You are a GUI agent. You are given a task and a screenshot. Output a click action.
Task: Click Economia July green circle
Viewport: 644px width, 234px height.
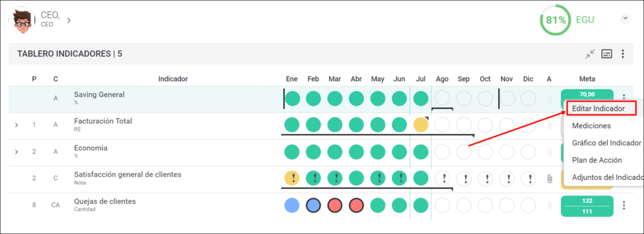coord(421,152)
